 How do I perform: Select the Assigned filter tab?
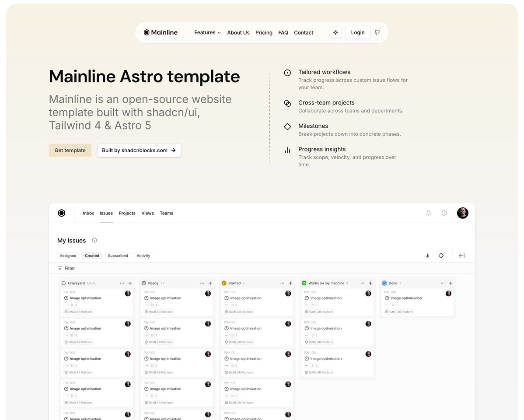(68, 255)
